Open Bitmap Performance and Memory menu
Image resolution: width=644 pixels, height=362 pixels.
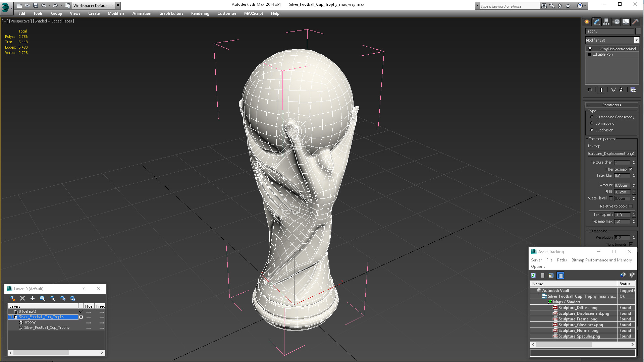(601, 260)
